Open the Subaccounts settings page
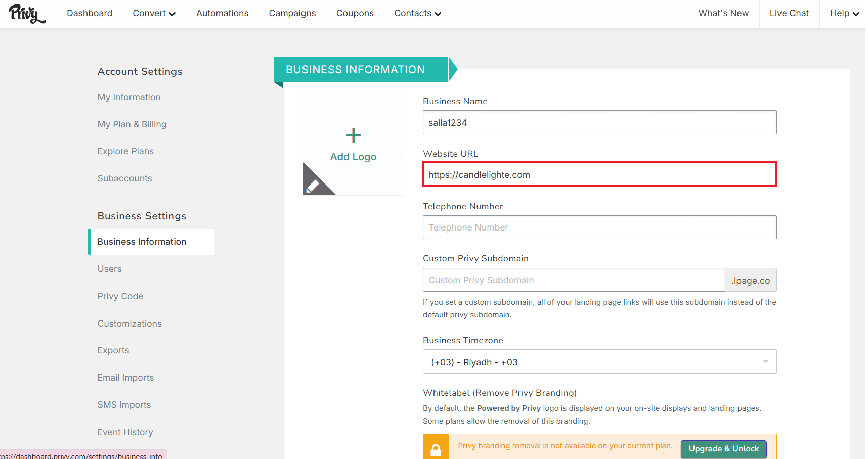868x459 pixels. (125, 178)
